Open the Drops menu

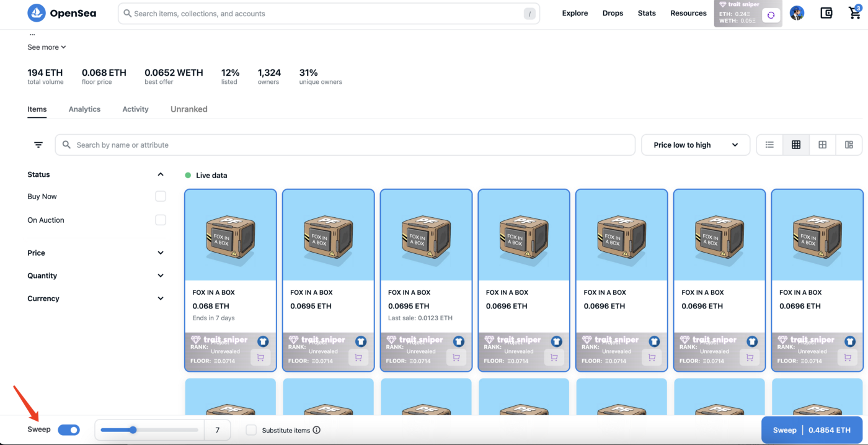tap(613, 13)
